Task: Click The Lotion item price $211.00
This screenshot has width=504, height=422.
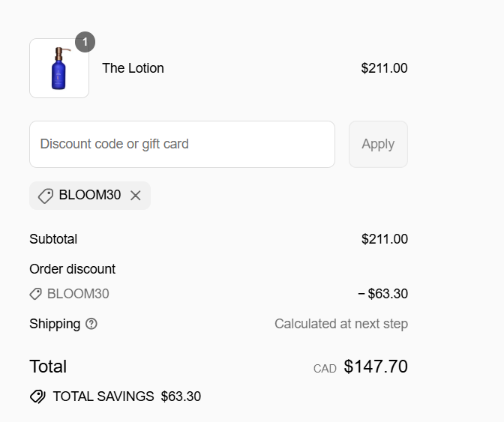Action: coord(385,68)
